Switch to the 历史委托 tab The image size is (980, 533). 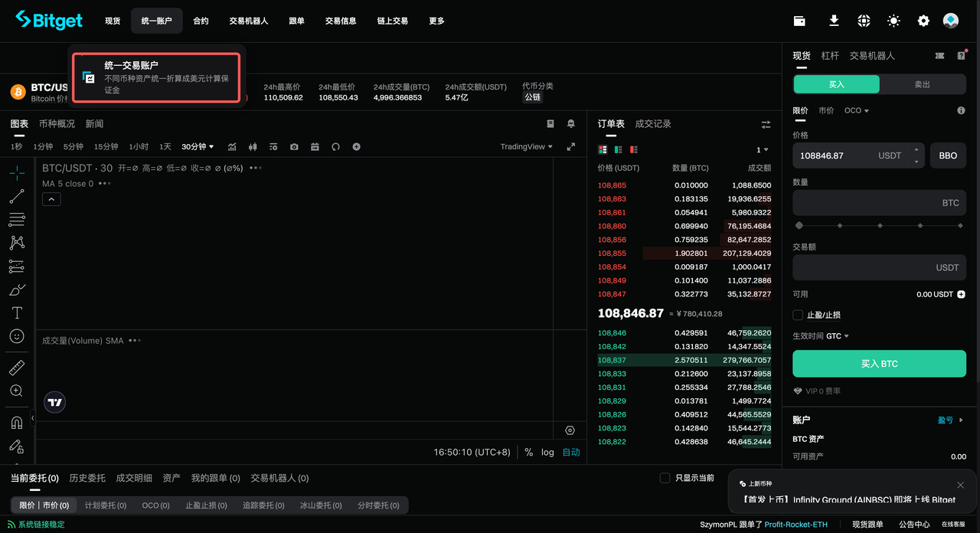point(87,478)
